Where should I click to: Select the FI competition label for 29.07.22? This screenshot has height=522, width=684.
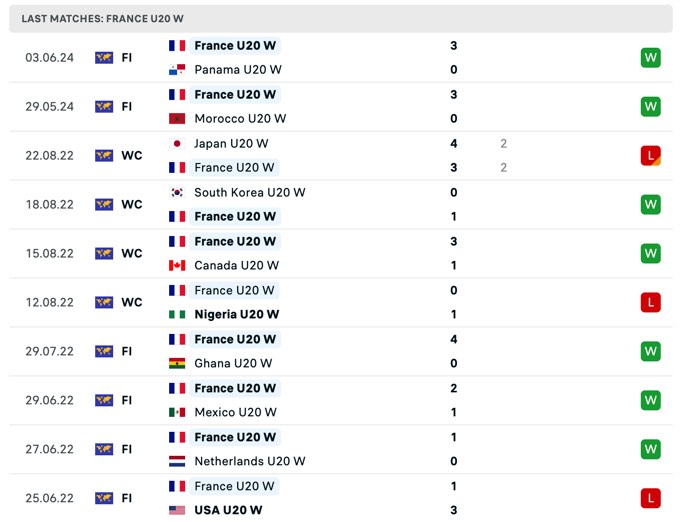(127, 351)
